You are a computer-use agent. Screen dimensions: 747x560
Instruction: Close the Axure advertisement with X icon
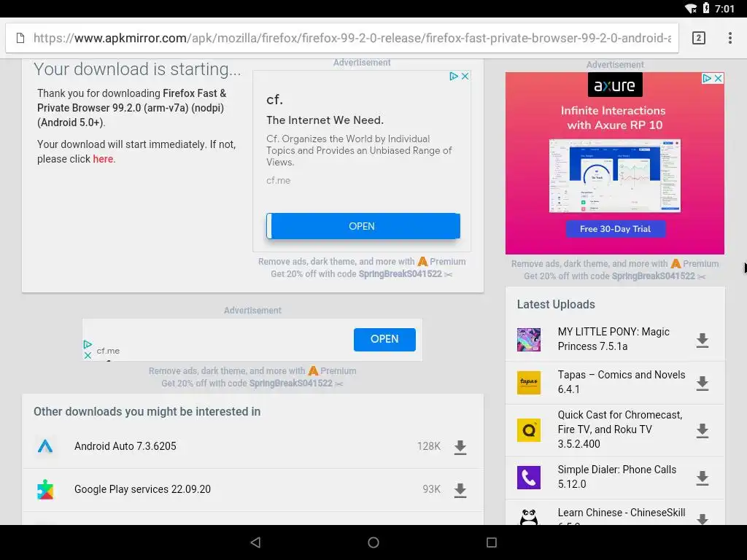click(x=718, y=78)
